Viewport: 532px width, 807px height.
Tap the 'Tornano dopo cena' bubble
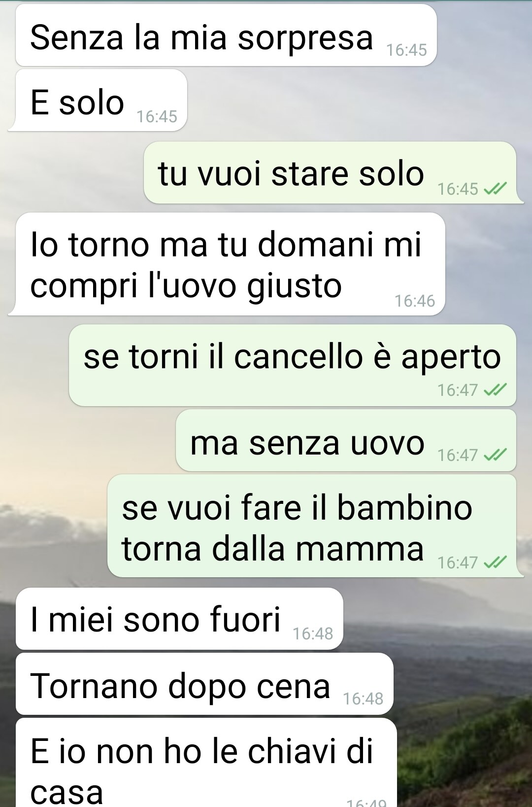[x=204, y=684]
